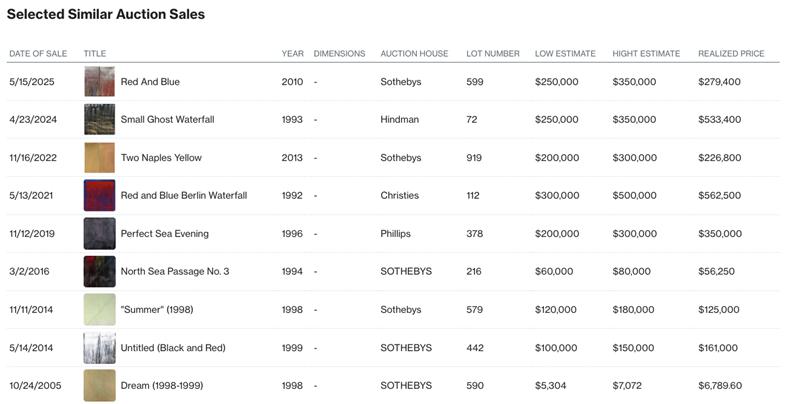
Task: Click the Perfect Sea Evening title
Action: [164, 234]
